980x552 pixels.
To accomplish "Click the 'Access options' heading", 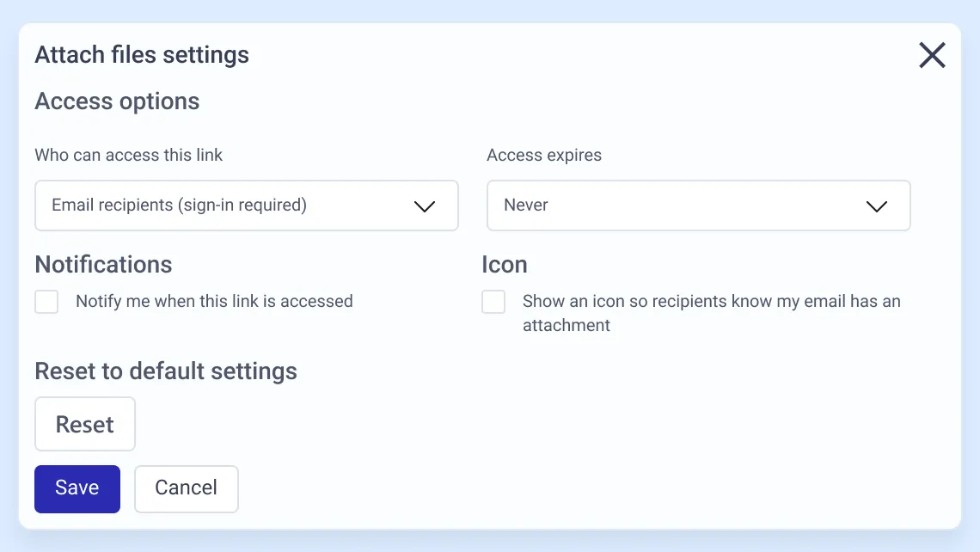I will [117, 101].
